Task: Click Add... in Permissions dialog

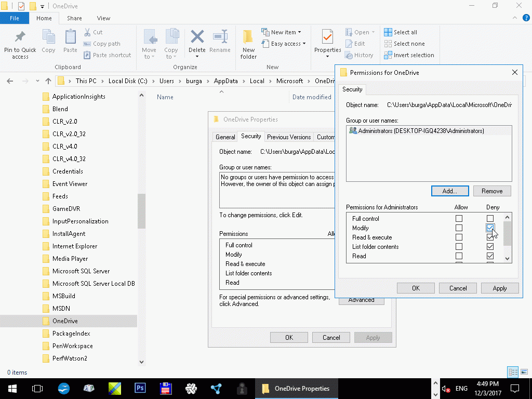Action: click(450, 191)
